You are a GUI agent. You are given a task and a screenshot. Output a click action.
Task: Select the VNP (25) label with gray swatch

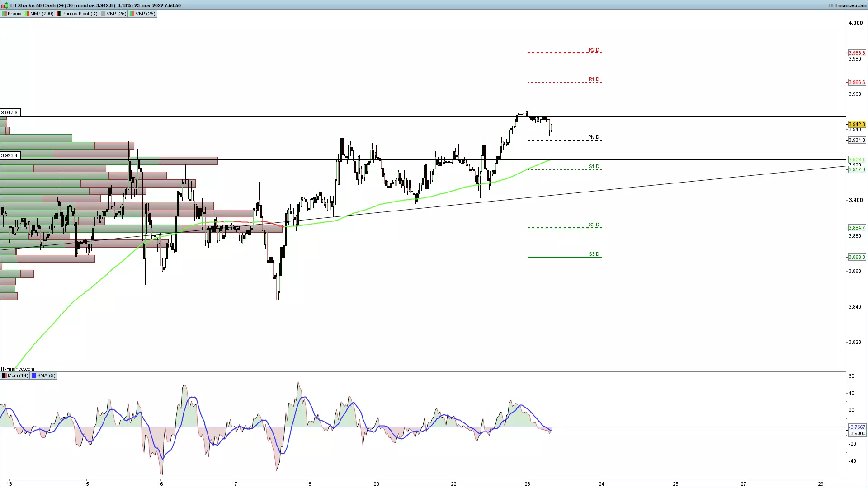pyautogui.click(x=113, y=14)
